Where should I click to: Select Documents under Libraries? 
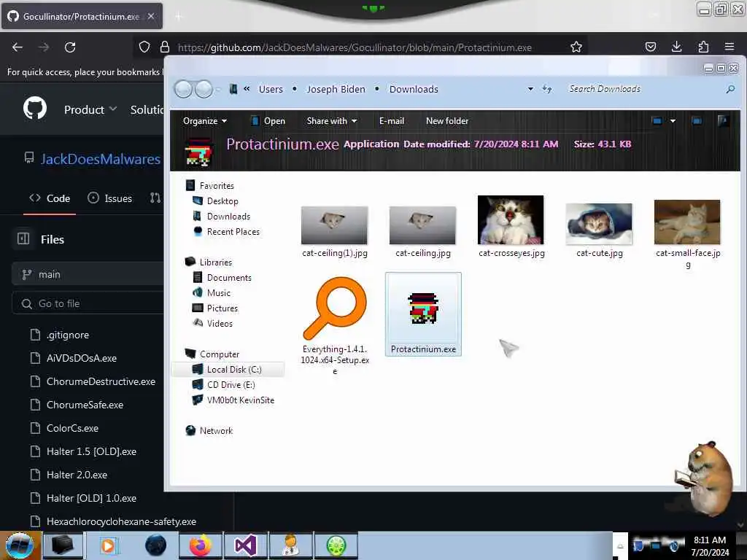pos(229,278)
